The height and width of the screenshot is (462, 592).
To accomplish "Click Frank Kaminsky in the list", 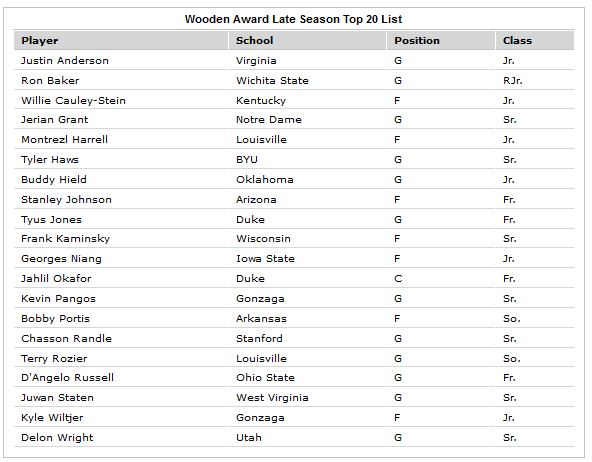I will [x=66, y=239].
